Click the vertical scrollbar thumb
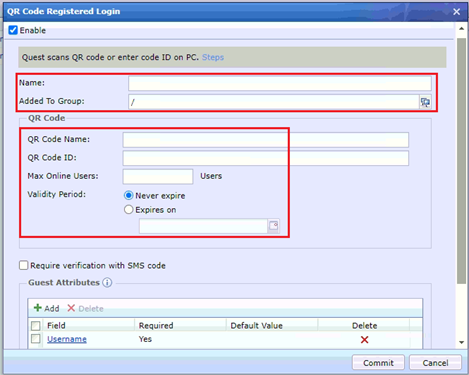Image resolution: width=469 pixels, height=375 pixels. point(461,161)
